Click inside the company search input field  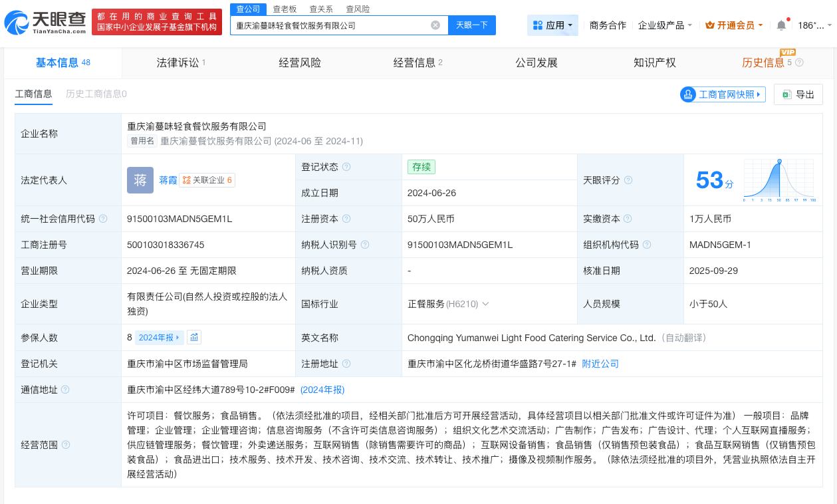pos(332,25)
